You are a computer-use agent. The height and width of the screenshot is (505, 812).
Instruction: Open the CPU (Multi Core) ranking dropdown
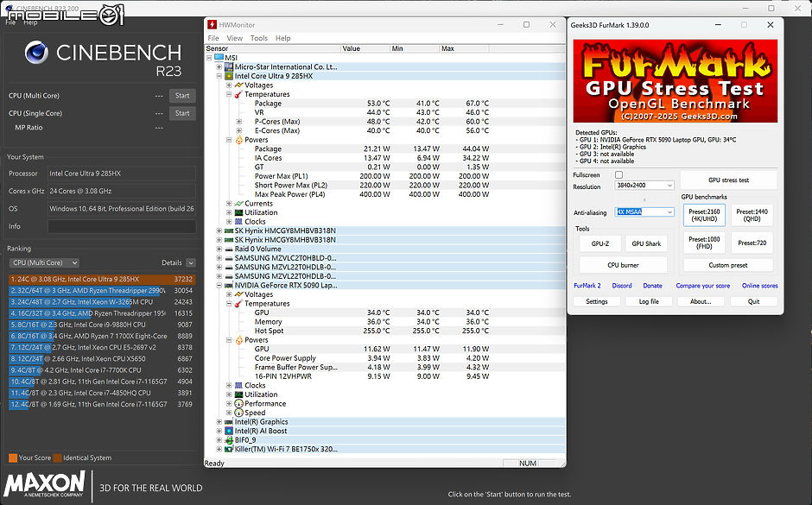pyautogui.click(x=44, y=262)
